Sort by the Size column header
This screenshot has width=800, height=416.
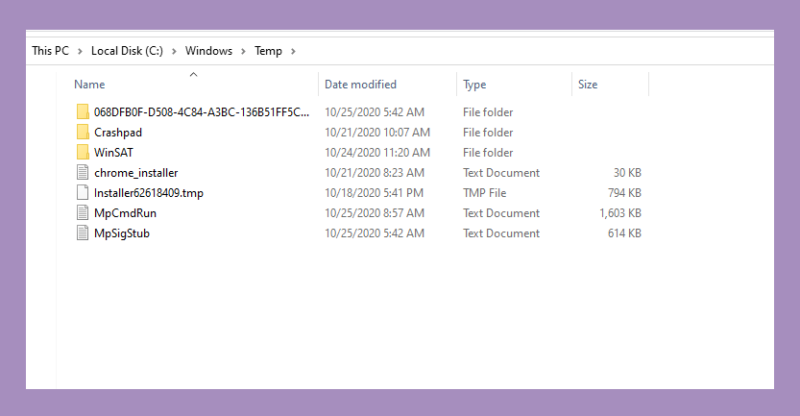(588, 84)
